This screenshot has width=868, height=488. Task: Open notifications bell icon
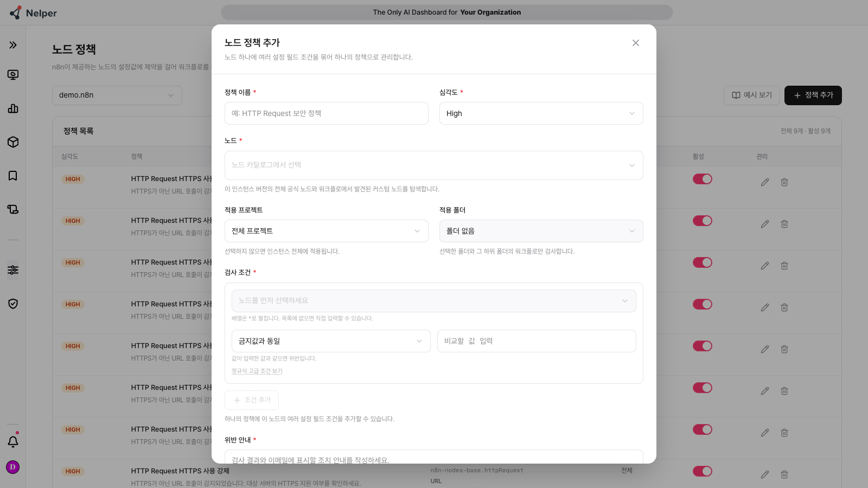pos(13,441)
